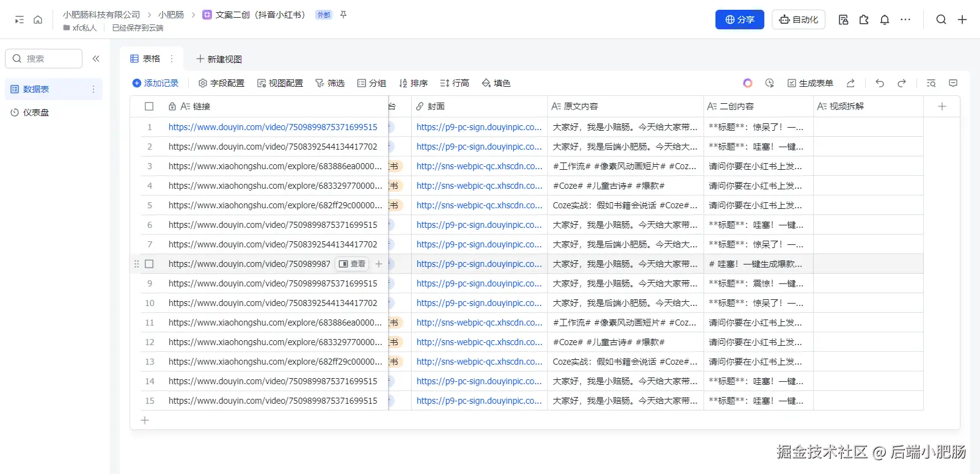
Task: Go to the home icon
Action: (x=38, y=20)
